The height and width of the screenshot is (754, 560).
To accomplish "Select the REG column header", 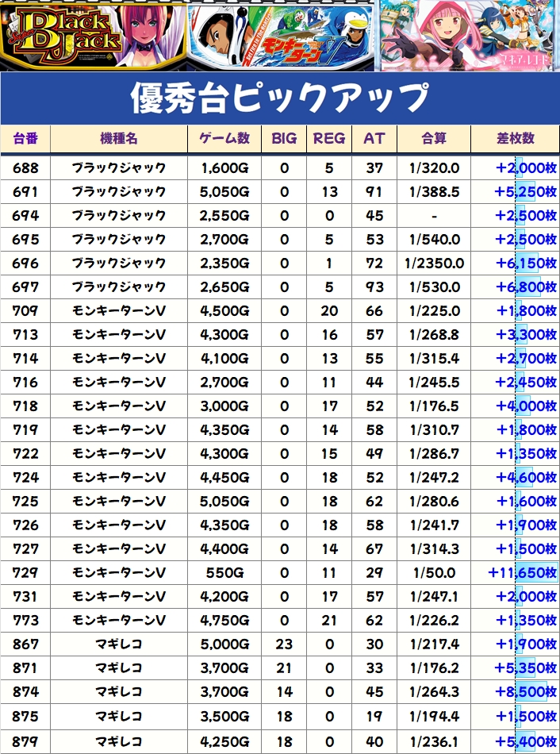I will point(329,139).
